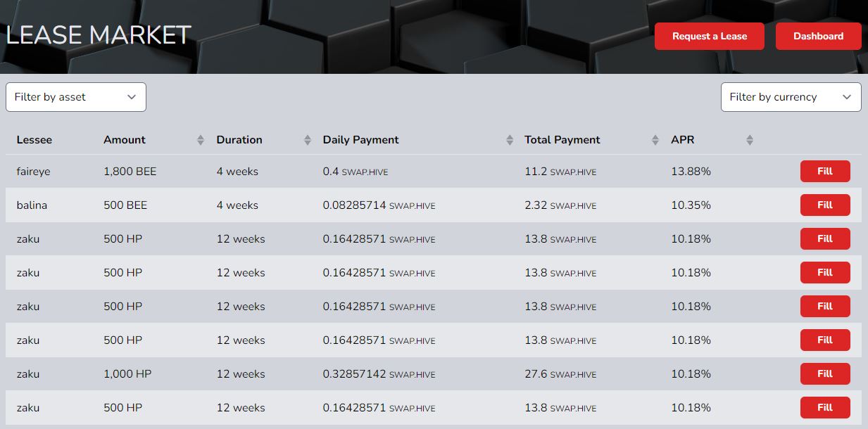Screen dimensions: 868x429
Task: Open the Filter by asset dropdown
Action: click(x=76, y=97)
